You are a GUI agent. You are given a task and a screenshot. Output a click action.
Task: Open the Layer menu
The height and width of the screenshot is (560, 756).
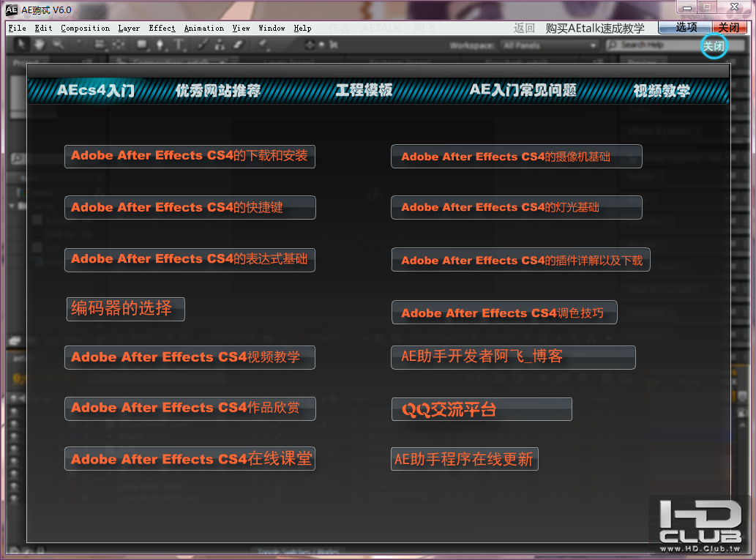(x=130, y=28)
